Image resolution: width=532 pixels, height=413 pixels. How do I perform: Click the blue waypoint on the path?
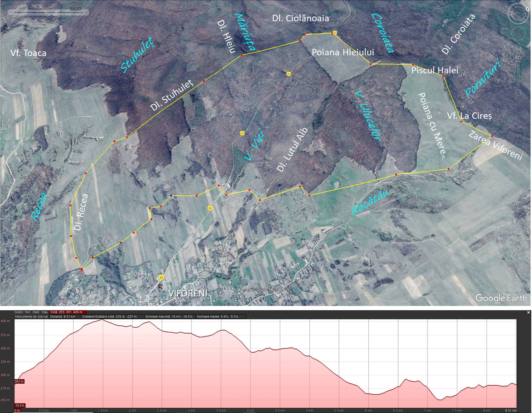pyautogui.click(x=171, y=195)
